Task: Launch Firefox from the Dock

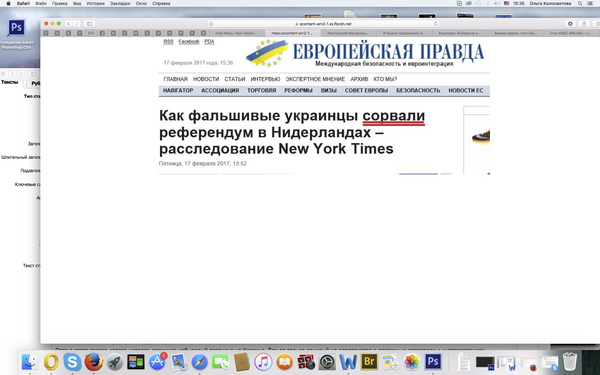Action: (93, 362)
